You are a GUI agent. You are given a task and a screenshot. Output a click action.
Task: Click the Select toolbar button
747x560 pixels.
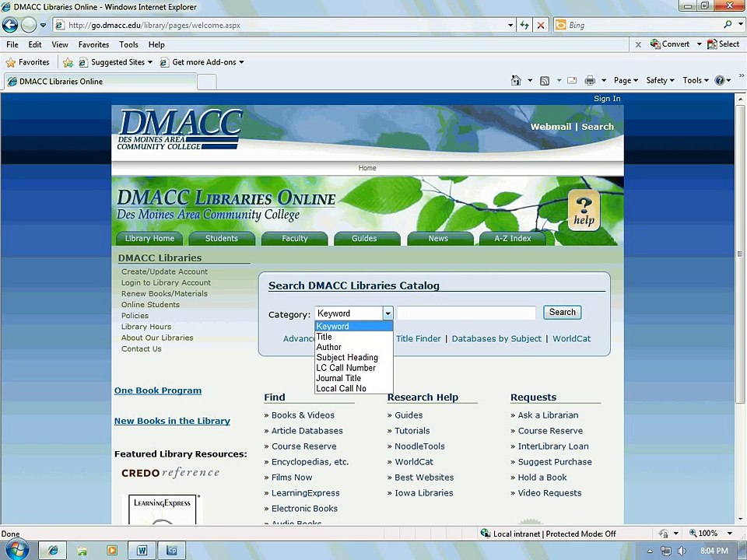tap(723, 44)
